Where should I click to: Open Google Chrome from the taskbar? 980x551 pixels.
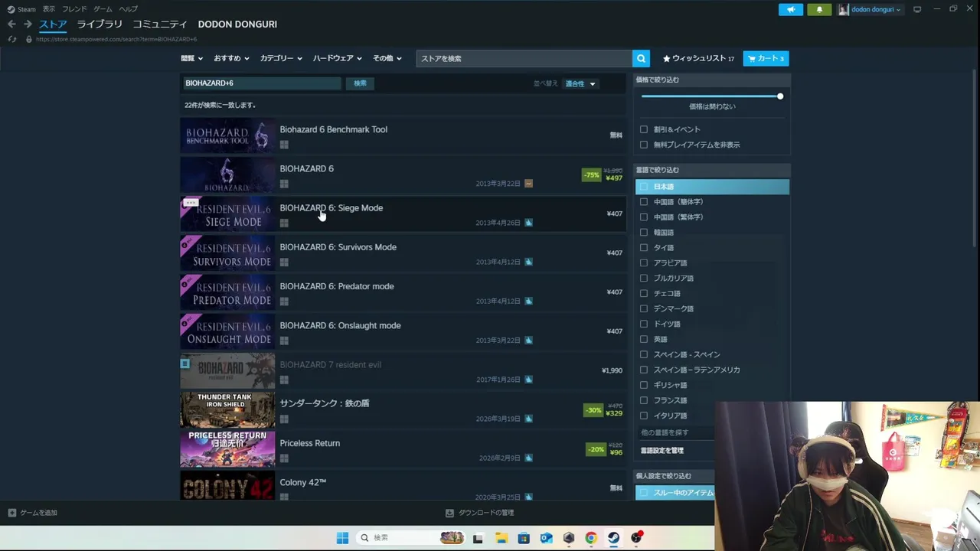click(x=591, y=538)
